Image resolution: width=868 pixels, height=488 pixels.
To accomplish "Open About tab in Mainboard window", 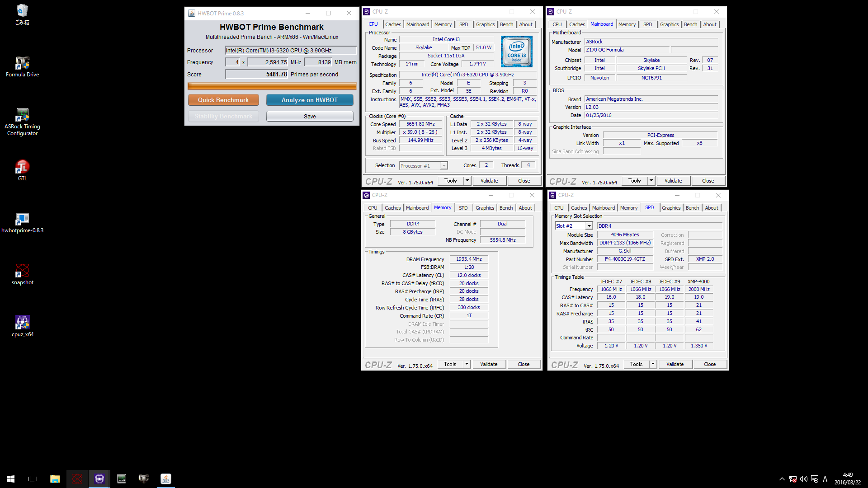I will tap(709, 24).
